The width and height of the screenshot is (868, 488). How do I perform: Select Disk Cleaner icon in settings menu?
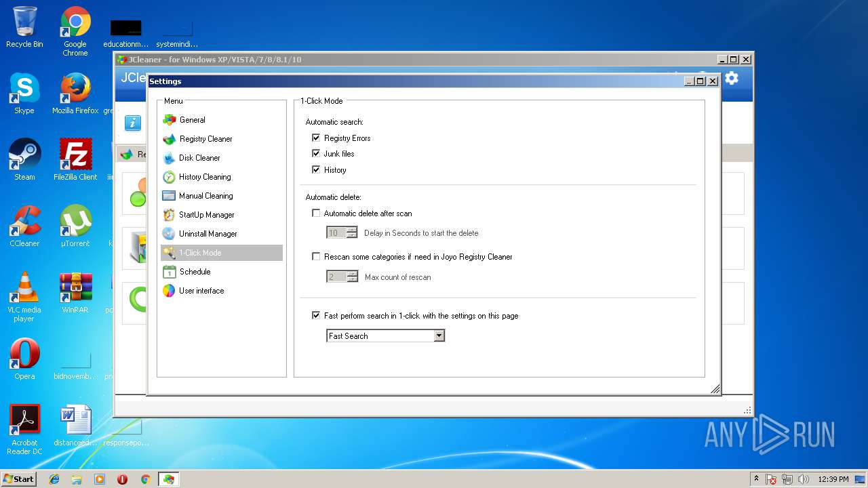(x=169, y=158)
